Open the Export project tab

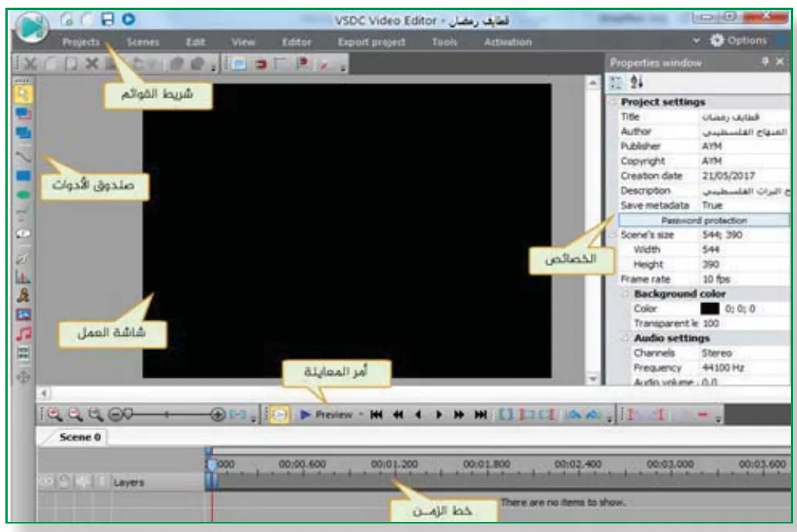372,42
